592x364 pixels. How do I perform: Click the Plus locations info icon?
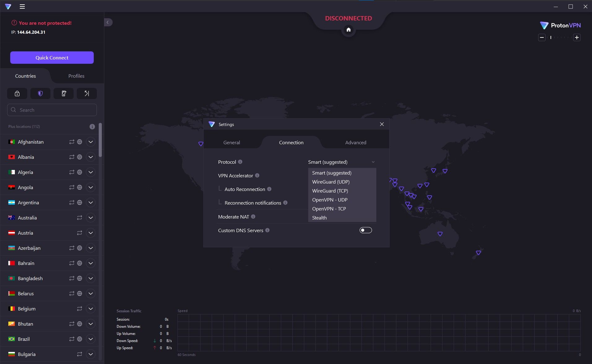[x=92, y=126]
